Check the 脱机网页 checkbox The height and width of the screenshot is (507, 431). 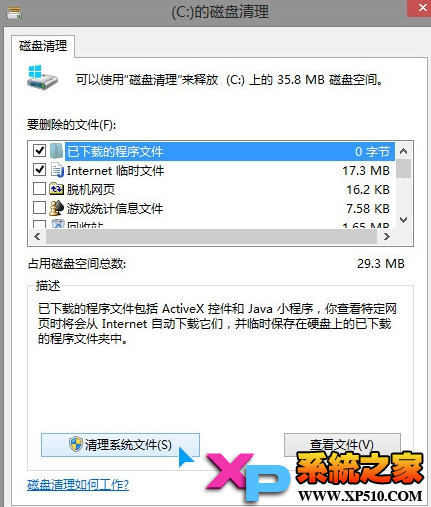[x=39, y=189]
